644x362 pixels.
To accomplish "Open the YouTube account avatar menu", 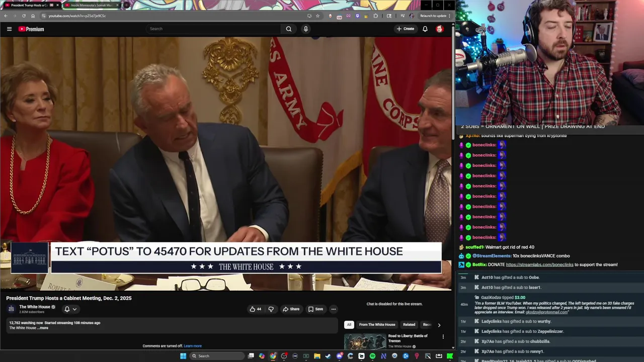I will [440, 29].
